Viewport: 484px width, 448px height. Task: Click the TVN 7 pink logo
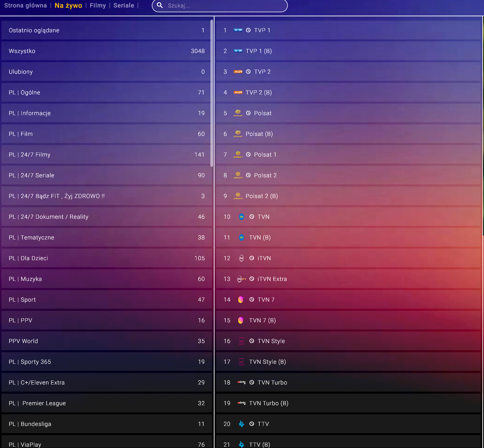click(x=241, y=300)
